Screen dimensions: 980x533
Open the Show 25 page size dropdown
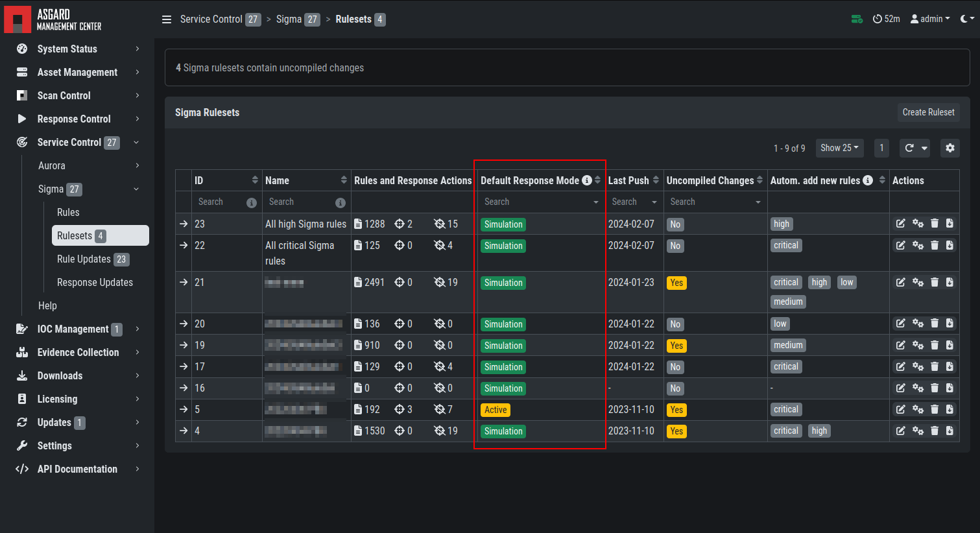pos(839,148)
